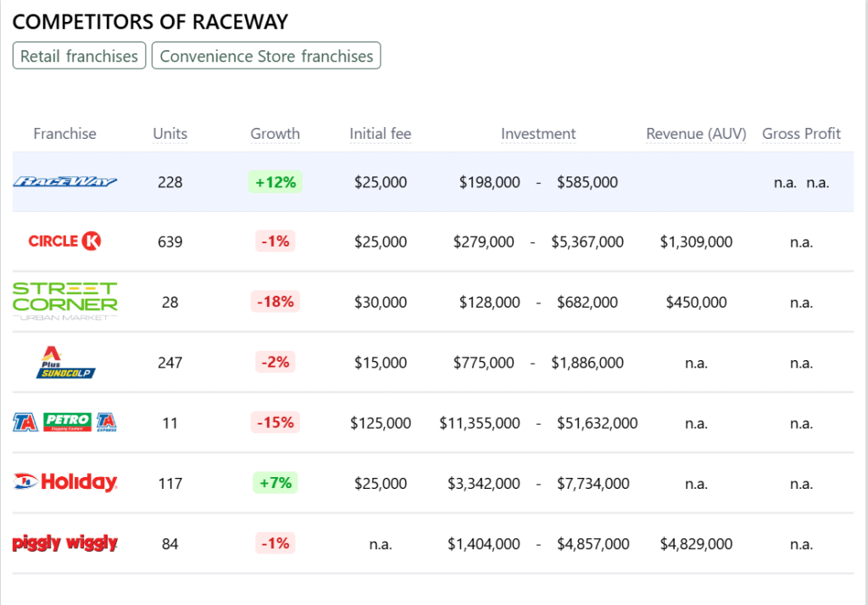Click the 84 units value
Image resolution: width=868 pixels, height=605 pixels.
170,544
